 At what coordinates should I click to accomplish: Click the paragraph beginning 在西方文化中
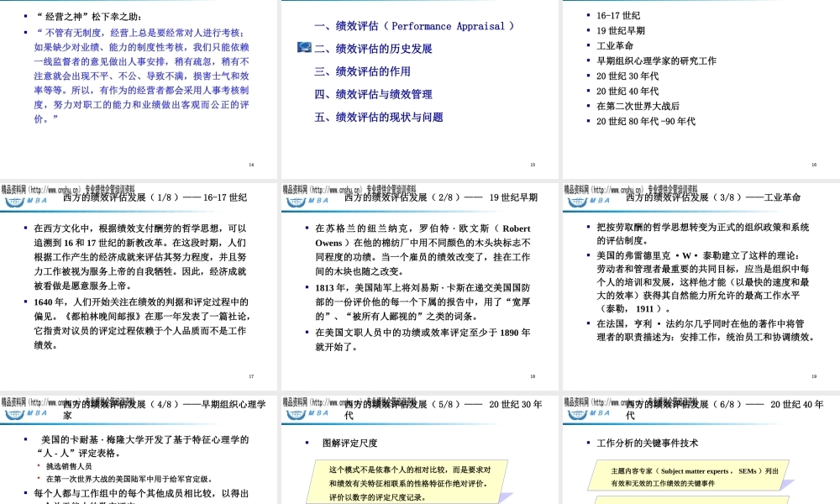pos(140,257)
